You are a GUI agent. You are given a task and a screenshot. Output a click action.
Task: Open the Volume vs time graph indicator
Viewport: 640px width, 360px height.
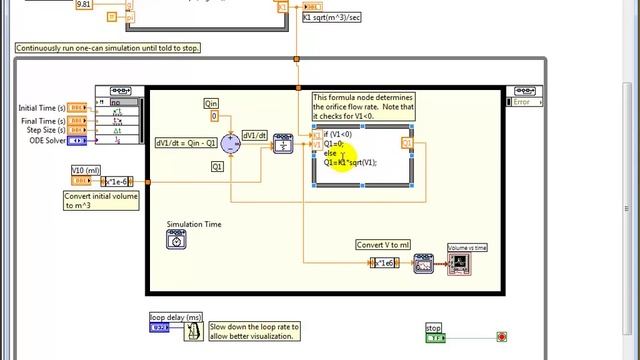click(459, 264)
